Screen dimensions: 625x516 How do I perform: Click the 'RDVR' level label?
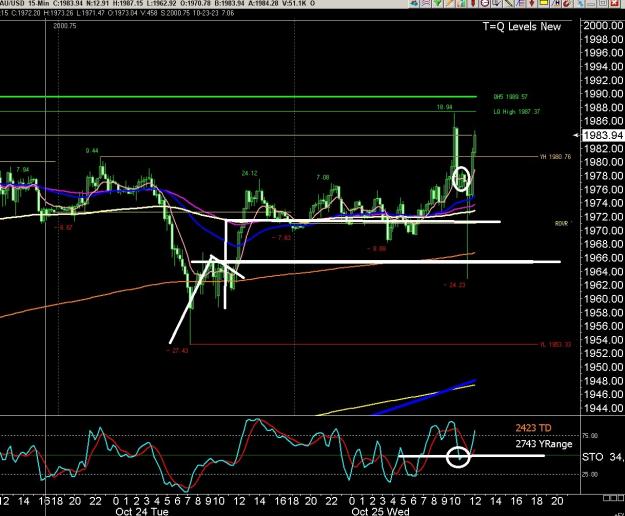pos(561,224)
